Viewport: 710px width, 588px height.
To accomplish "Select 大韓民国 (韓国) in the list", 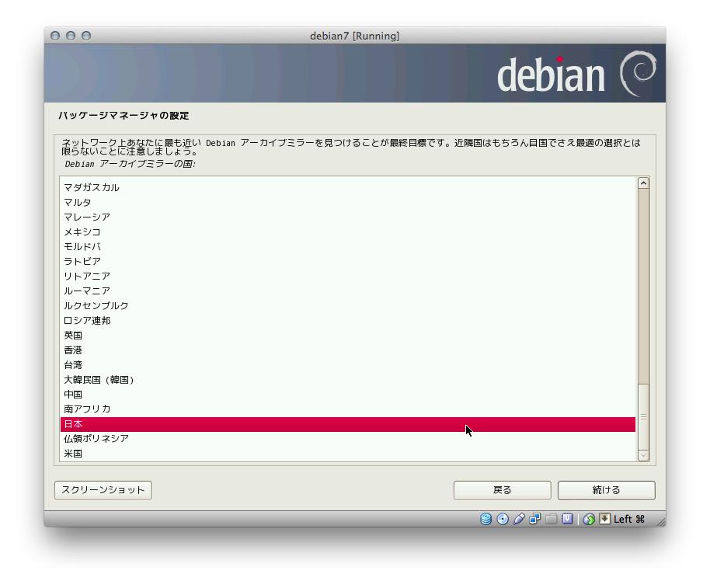I will pyautogui.click(x=348, y=380).
